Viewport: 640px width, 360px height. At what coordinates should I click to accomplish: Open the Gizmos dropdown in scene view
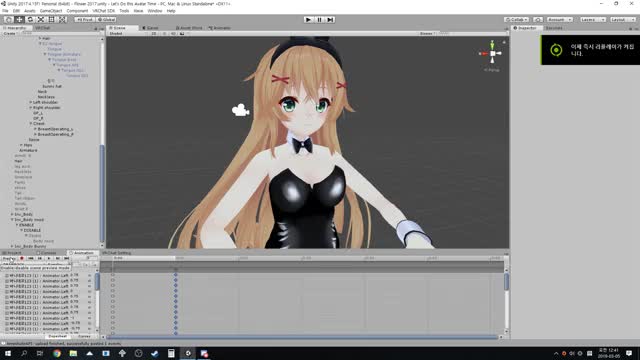[427, 33]
